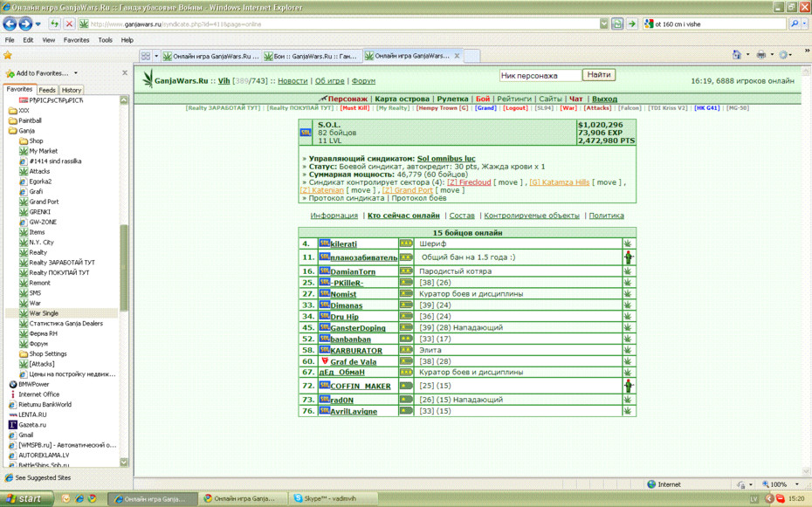
Task: Close the Favorites side panel
Action: [x=125, y=73]
